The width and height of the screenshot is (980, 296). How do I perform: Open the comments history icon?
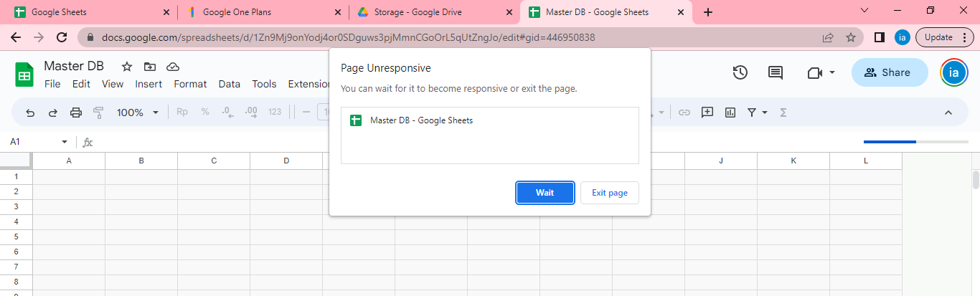click(776, 72)
